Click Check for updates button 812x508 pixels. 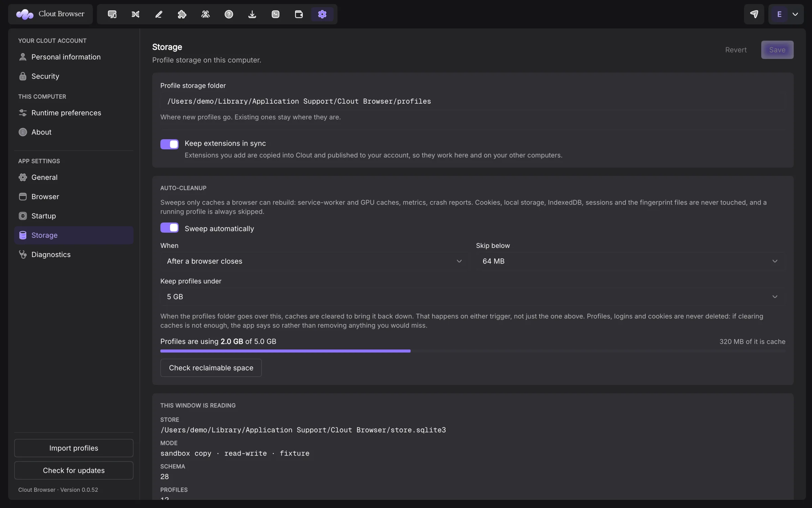click(x=74, y=470)
